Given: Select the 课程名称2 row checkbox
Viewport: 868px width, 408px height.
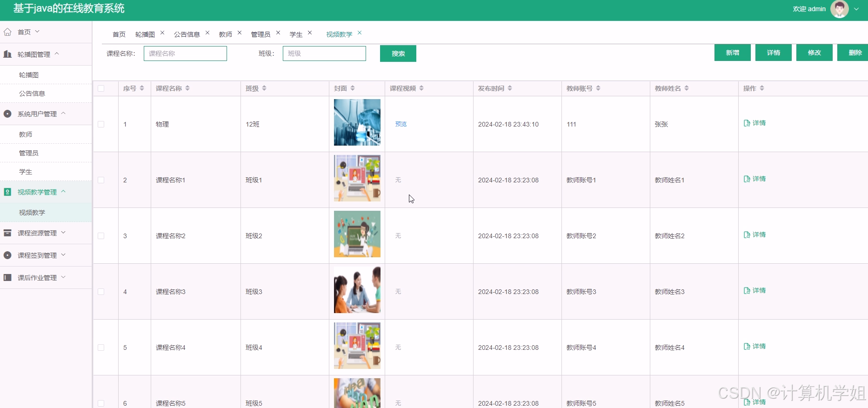Looking at the screenshot, I should click(101, 236).
